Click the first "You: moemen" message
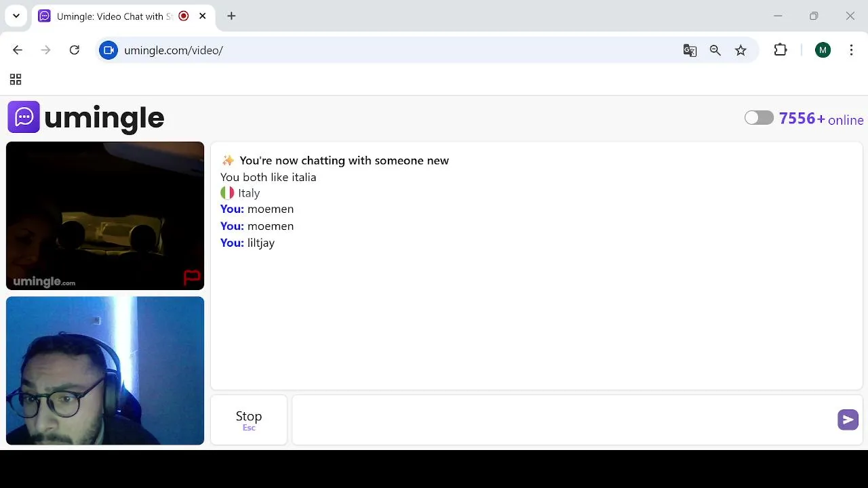868x488 pixels. (x=257, y=209)
